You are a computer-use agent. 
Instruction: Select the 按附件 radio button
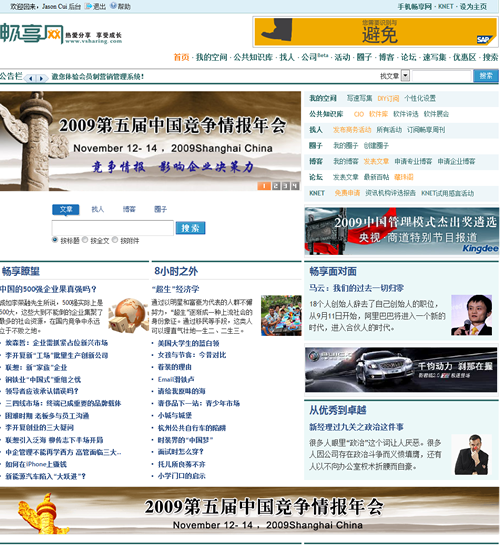tap(115, 240)
